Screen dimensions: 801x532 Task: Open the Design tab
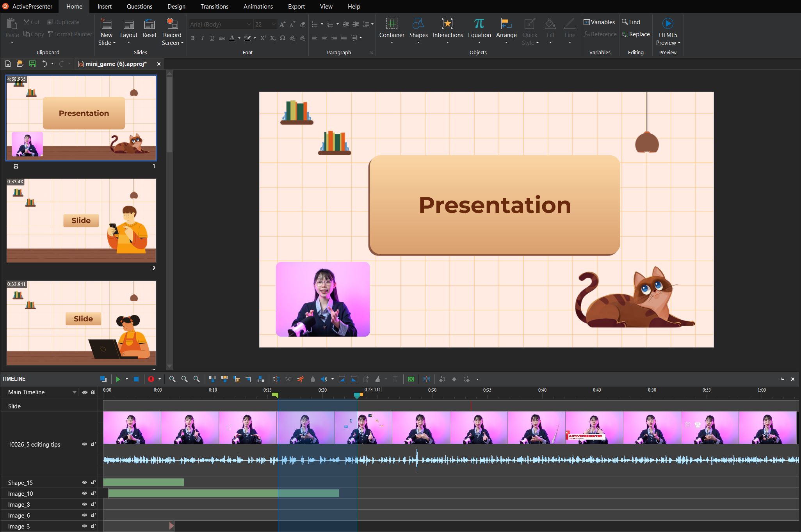(x=176, y=7)
